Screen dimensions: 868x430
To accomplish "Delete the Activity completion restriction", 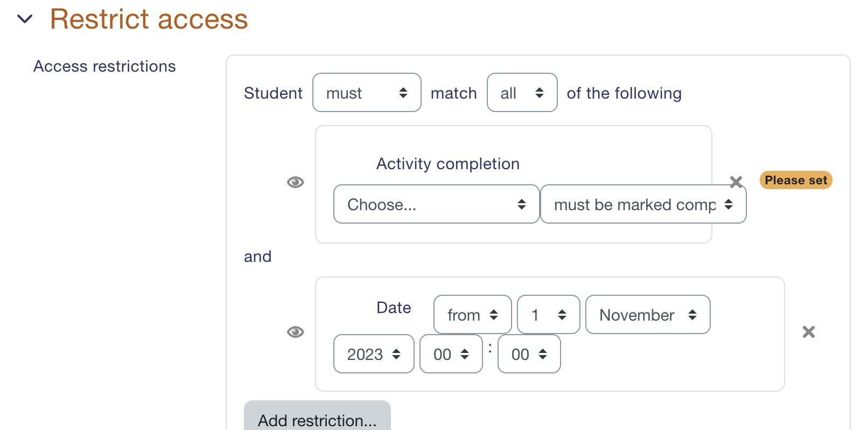I will (x=736, y=182).
